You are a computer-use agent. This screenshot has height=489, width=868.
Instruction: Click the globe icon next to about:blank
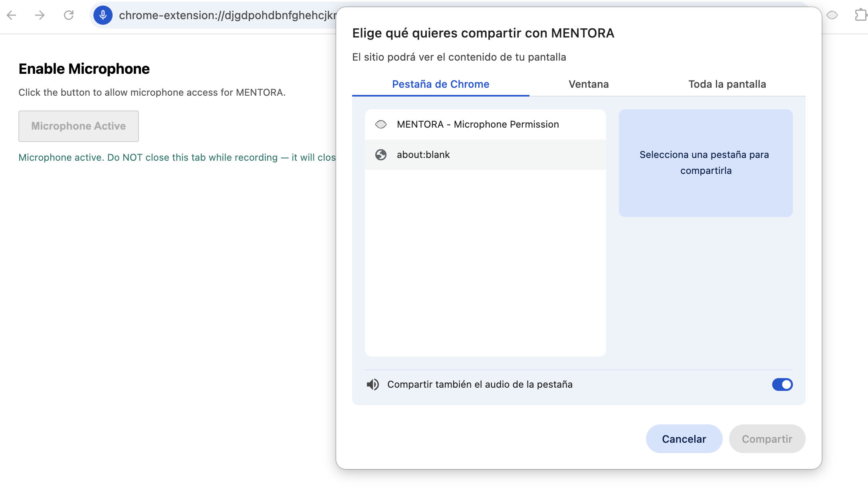tap(381, 155)
